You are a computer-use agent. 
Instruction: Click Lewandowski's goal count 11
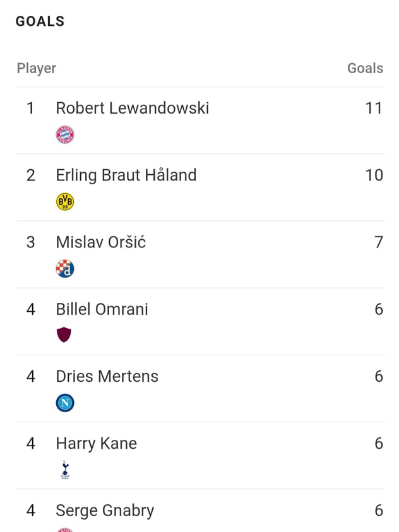(x=374, y=109)
